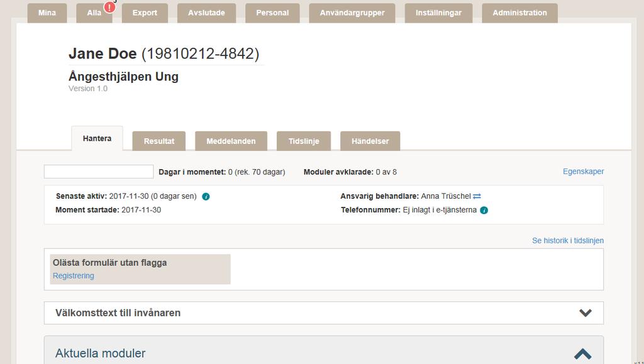
Task: Open the Avslutade tab
Action: 206,13
